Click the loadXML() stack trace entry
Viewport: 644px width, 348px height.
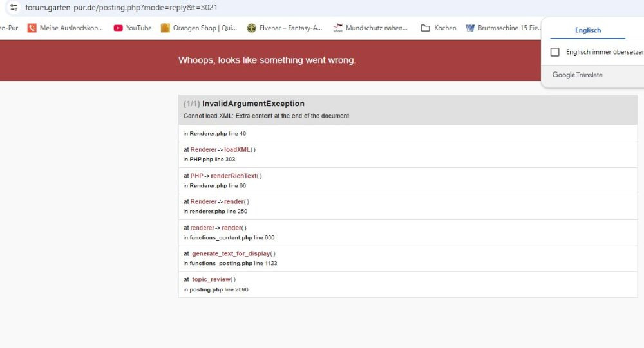click(240, 149)
